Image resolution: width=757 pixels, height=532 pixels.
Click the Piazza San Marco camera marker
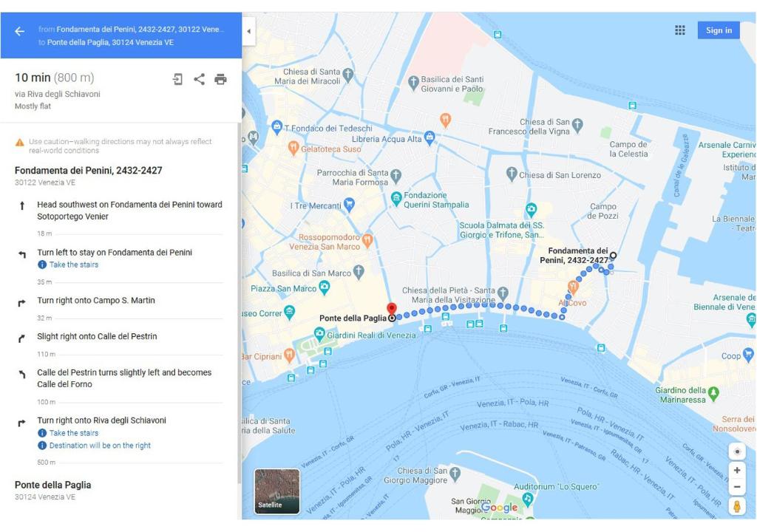[324, 288]
